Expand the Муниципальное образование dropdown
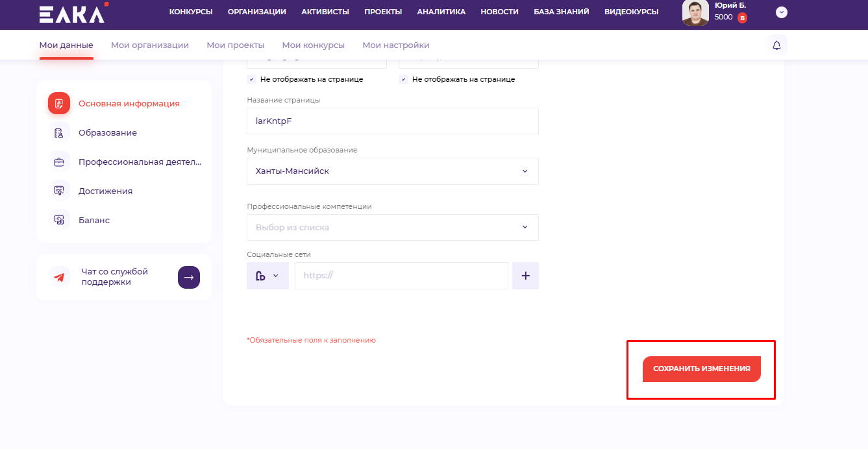 pyautogui.click(x=393, y=171)
